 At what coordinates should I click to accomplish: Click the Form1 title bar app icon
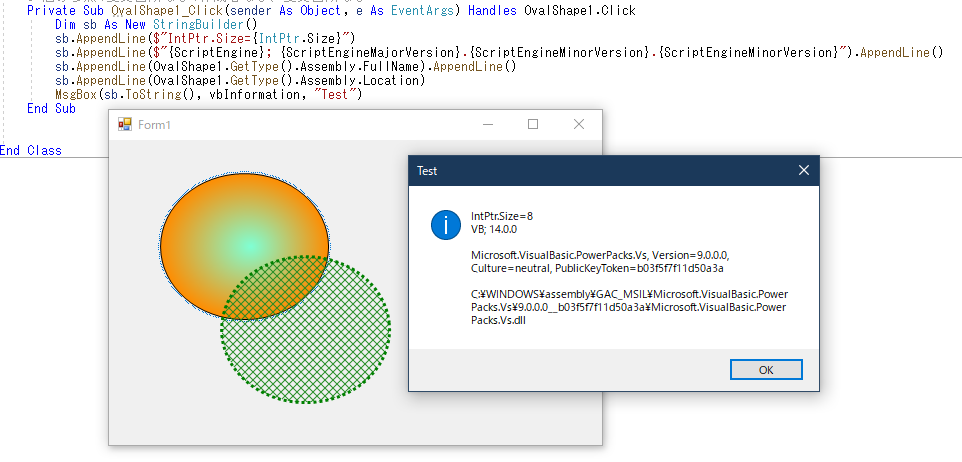(x=125, y=125)
